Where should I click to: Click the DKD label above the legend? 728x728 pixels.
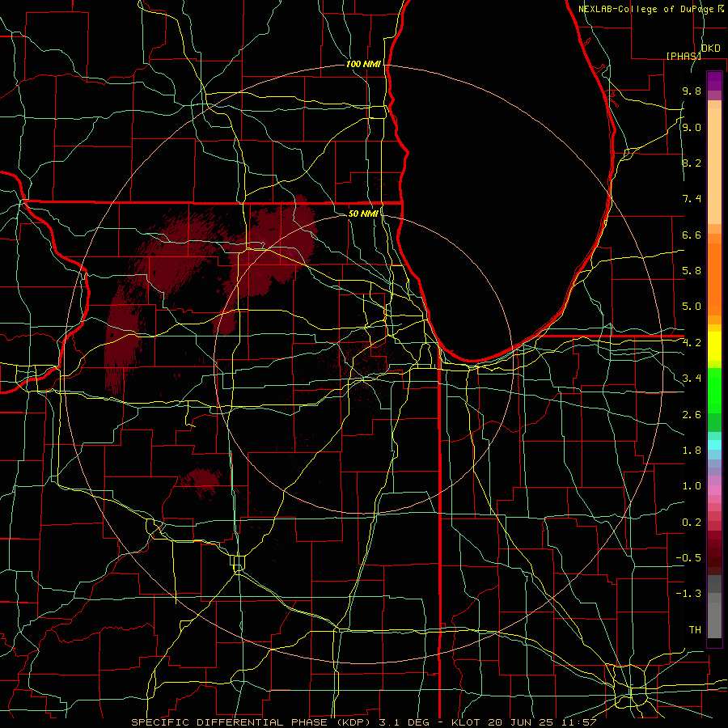point(710,49)
